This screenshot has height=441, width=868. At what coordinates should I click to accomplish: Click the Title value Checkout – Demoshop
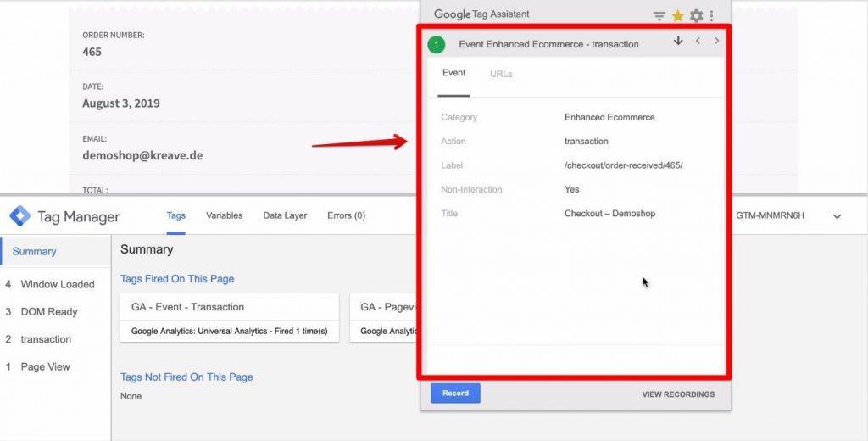point(610,214)
